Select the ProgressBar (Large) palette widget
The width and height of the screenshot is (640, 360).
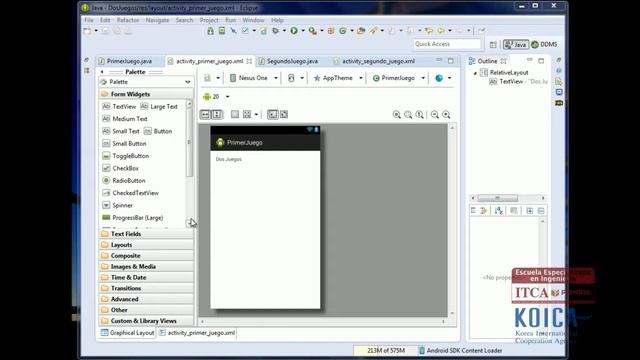point(133,218)
